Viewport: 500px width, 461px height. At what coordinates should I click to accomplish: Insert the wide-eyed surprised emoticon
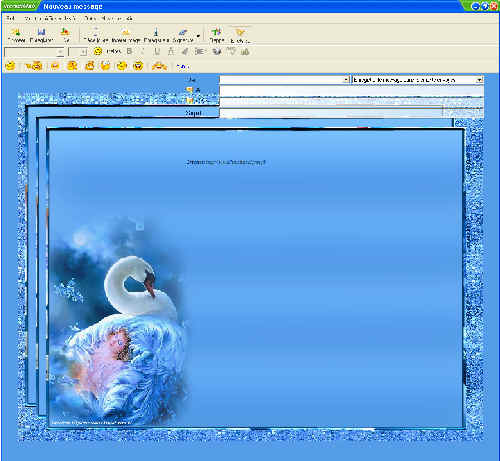pyautogui.click(x=105, y=66)
